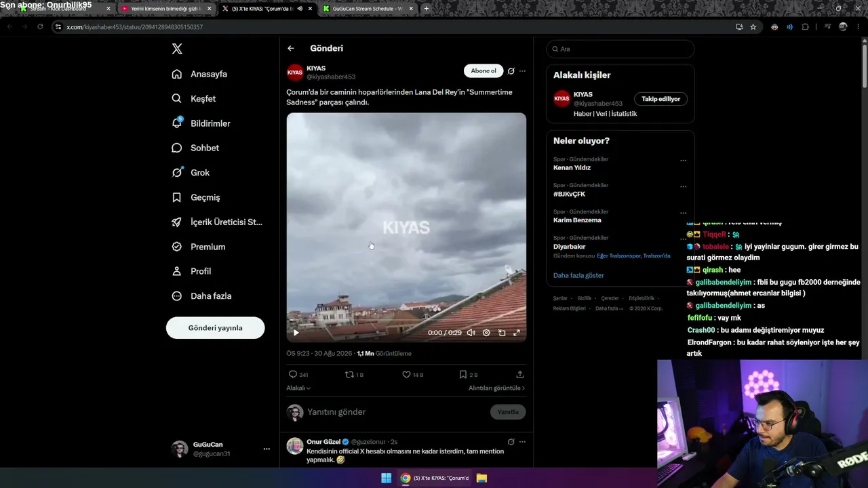Click the video progress bar

(406, 321)
